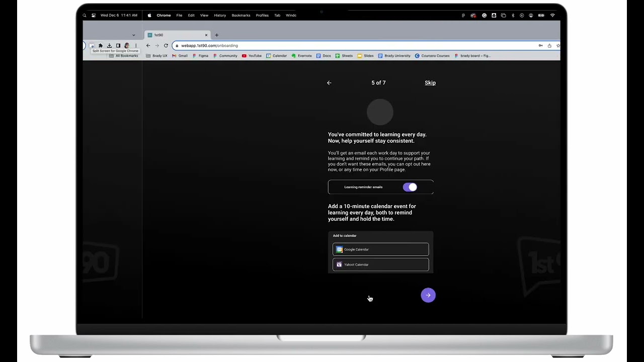The width and height of the screenshot is (644, 362).
Task: Click the Yahoo! Calendar icon
Action: point(340,264)
